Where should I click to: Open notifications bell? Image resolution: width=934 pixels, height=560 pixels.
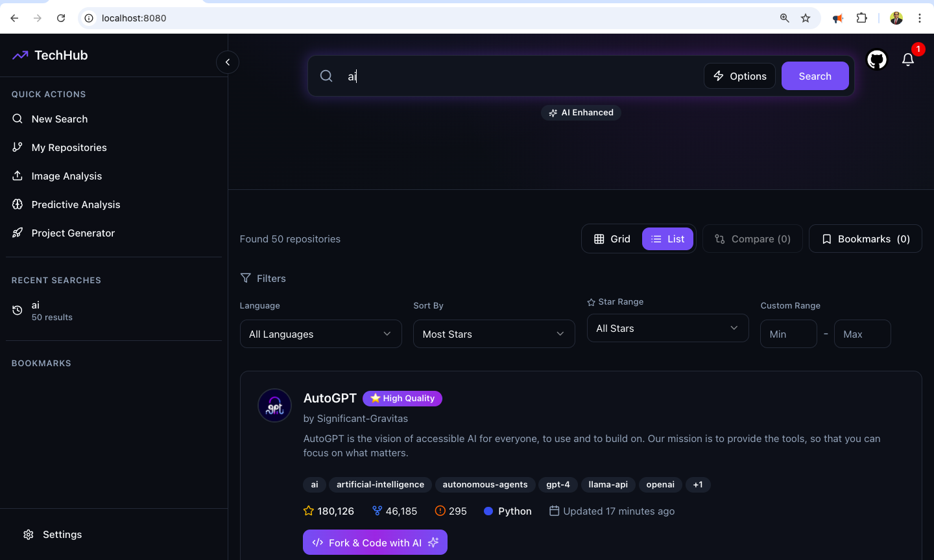[x=908, y=60]
